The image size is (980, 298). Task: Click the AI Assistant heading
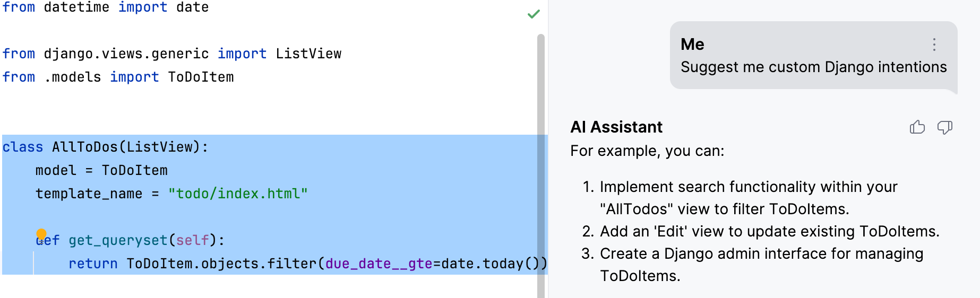tap(616, 127)
